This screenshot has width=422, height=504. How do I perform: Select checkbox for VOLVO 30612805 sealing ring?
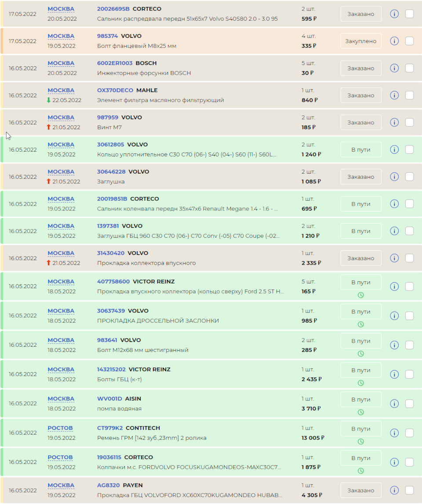409,150
